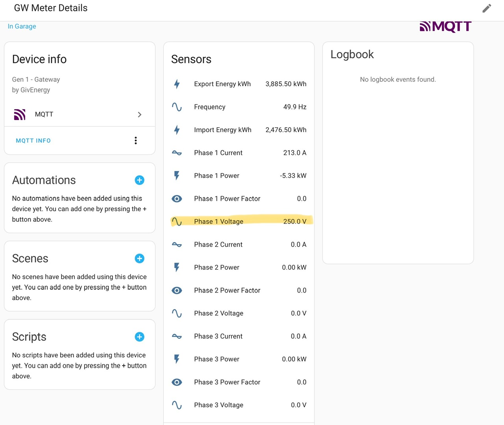Screen dimensions: 504x425
Task: Click the 3,885.50 kWh export value
Action: click(x=286, y=84)
